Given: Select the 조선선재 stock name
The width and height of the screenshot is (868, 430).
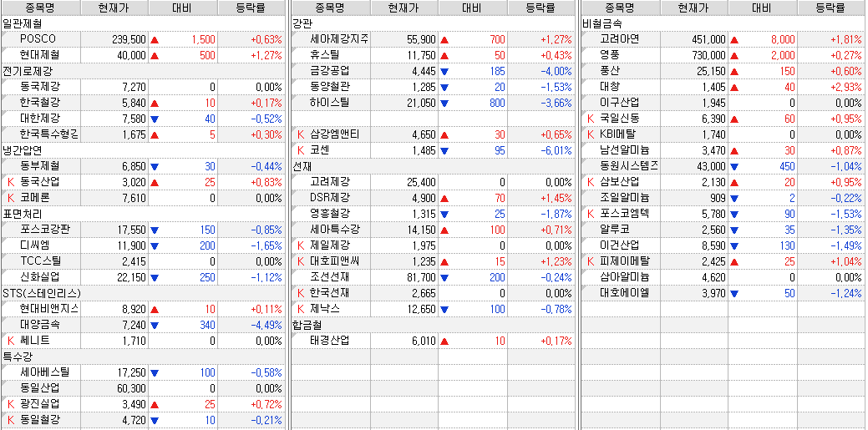Looking at the screenshot, I should pos(331,276).
